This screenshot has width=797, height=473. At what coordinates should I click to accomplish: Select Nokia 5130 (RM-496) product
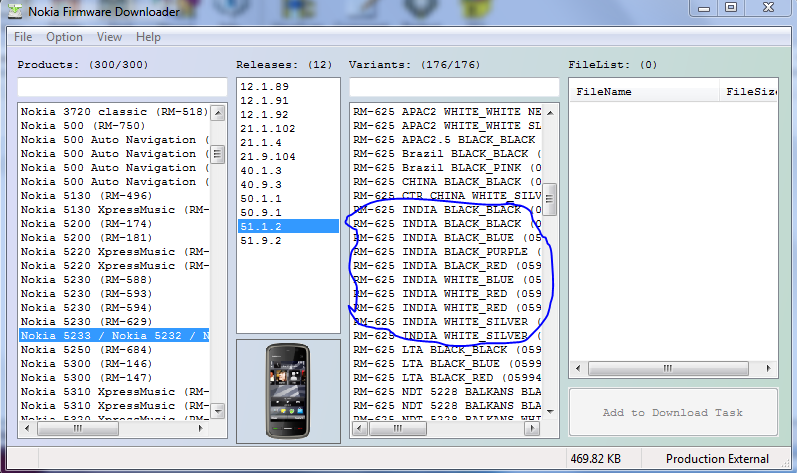pyautogui.click(x=114, y=196)
